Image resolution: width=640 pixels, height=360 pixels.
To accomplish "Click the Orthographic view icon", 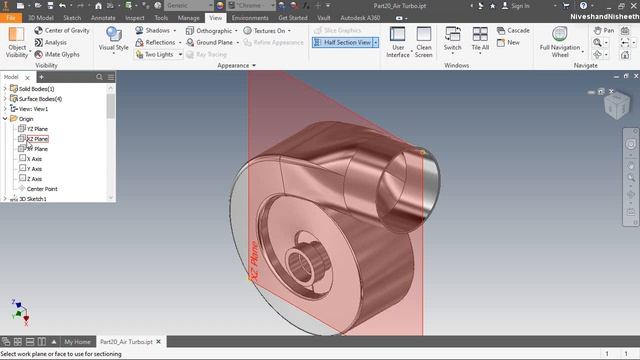I will click(190, 31).
